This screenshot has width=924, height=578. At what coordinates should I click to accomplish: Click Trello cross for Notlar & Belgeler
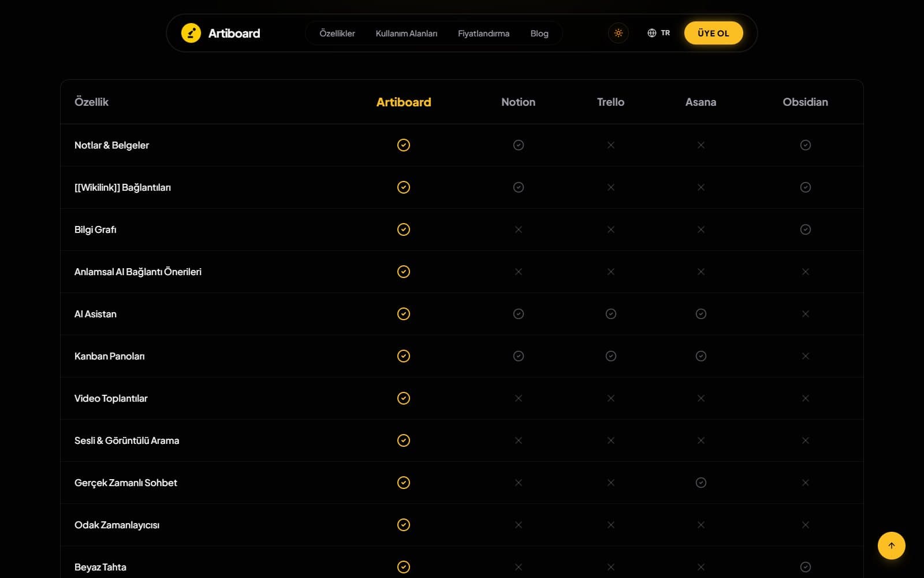(611, 145)
